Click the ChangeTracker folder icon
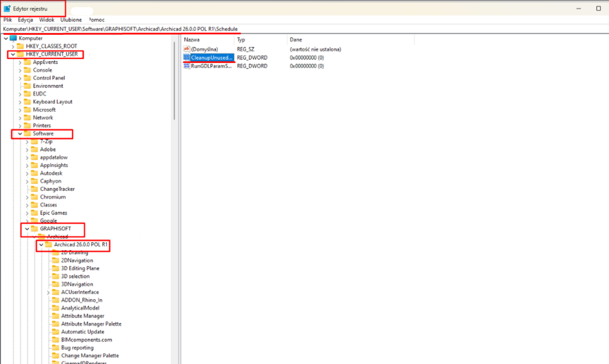This screenshot has height=364, width=609. [34, 189]
